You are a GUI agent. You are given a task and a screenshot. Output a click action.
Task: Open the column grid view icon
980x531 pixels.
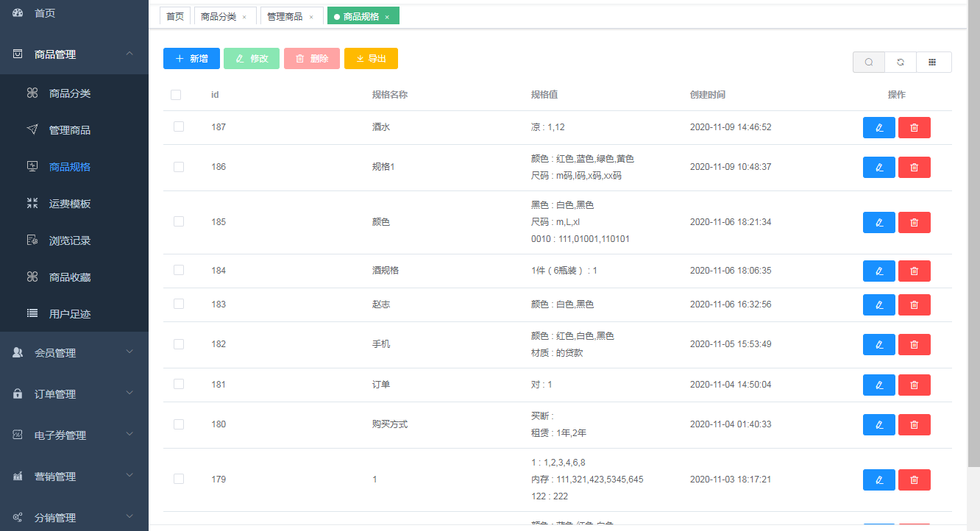click(932, 63)
